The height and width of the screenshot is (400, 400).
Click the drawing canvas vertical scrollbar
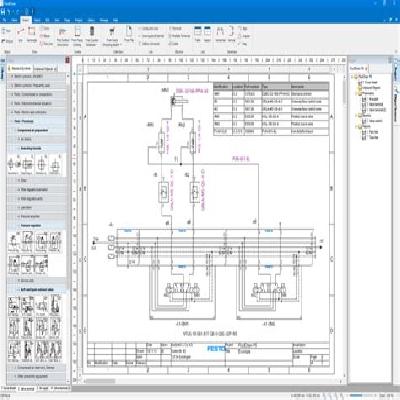[x=344, y=93]
